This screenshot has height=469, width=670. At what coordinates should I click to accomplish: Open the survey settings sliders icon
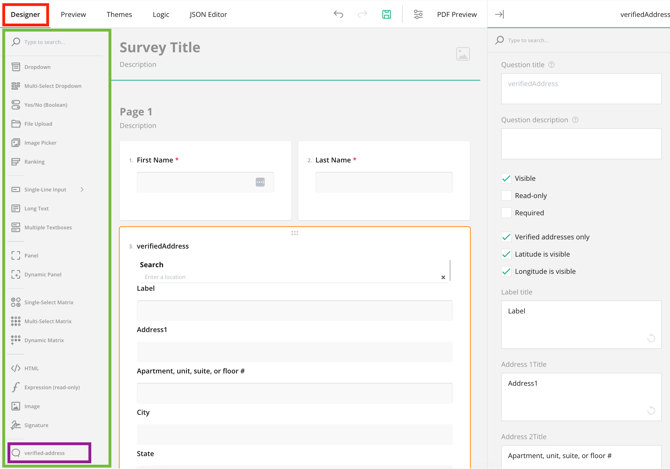click(418, 15)
